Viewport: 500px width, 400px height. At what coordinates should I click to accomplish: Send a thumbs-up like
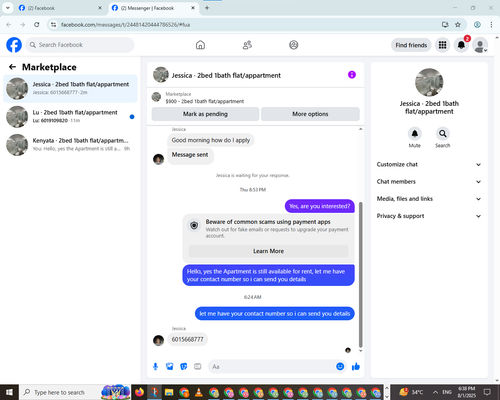click(356, 367)
